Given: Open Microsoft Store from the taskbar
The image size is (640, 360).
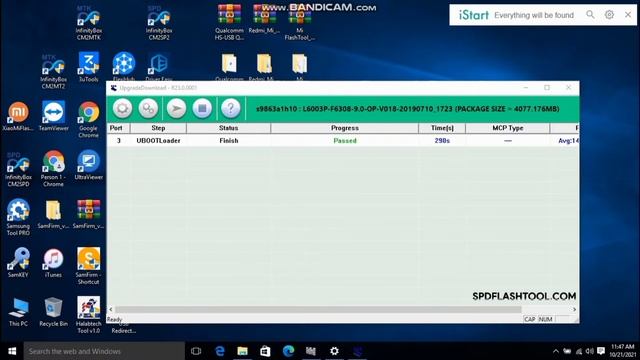Looking at the screenshot, I should click(265, 351).
